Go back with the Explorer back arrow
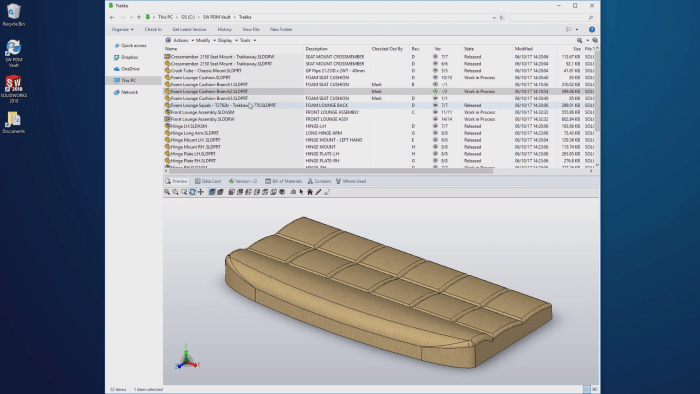 112,17
